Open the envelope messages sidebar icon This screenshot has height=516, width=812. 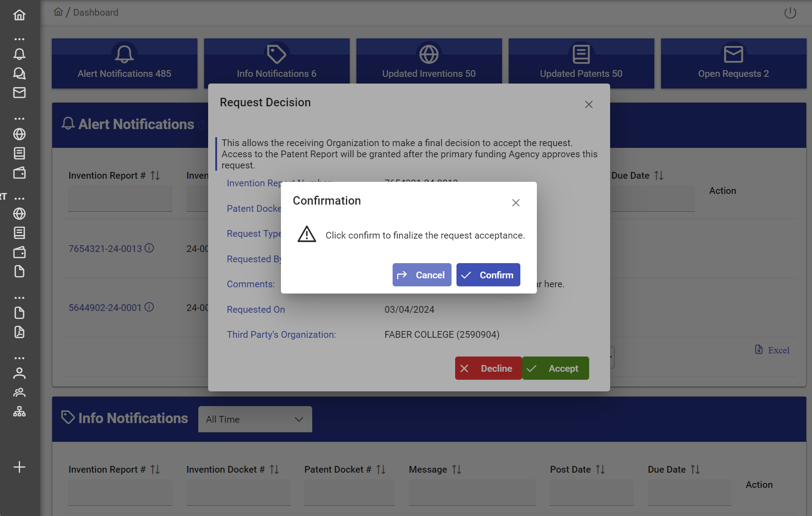click(19, 92)
